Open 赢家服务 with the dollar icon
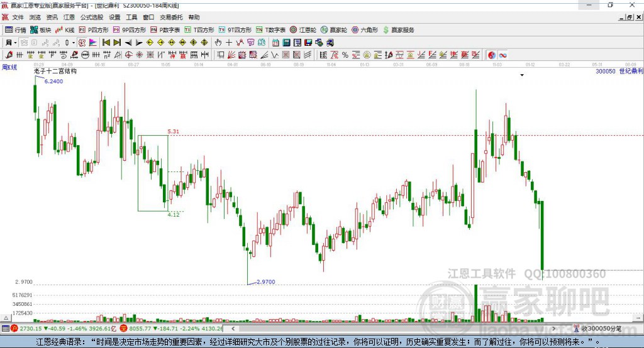This screenshot has height=348, width=644. (x=398, y=30)
